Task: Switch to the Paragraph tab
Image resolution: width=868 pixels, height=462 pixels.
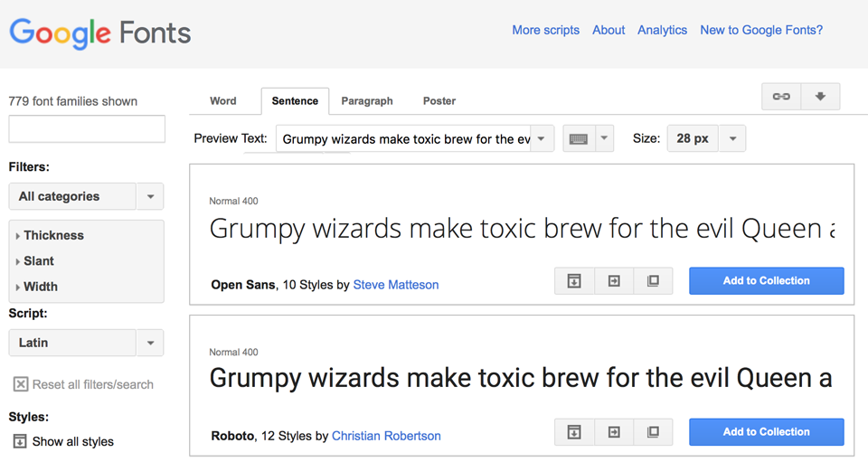Action: pos(367,101)
